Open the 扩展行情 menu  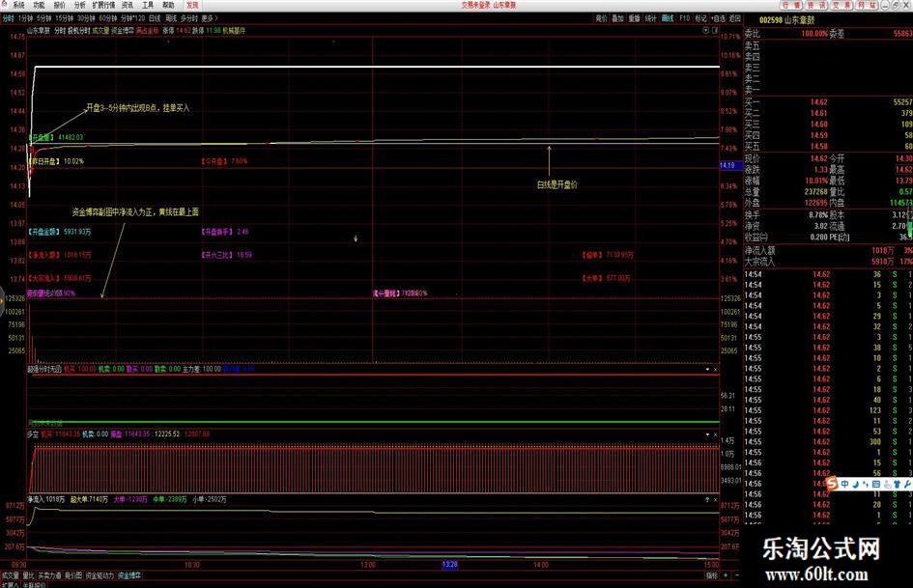pyautogui.click(x=103, y=5)
